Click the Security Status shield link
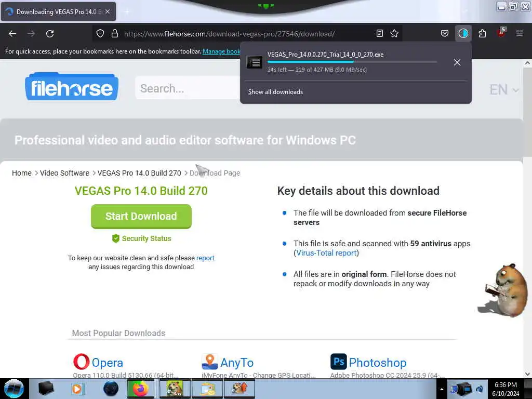Viewport: 532px width, 399px height. [141, 238]
